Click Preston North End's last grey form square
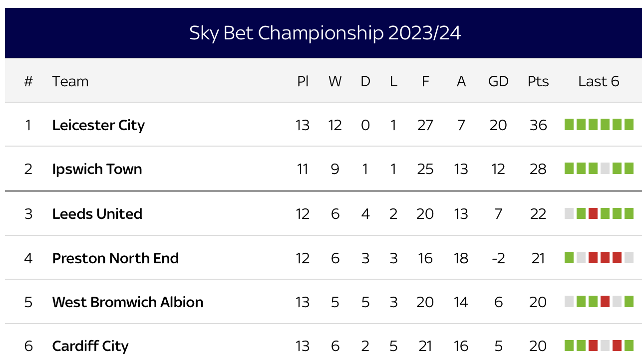Image resolution: width=642 pixels, height=364 pixels. [629, 258]
